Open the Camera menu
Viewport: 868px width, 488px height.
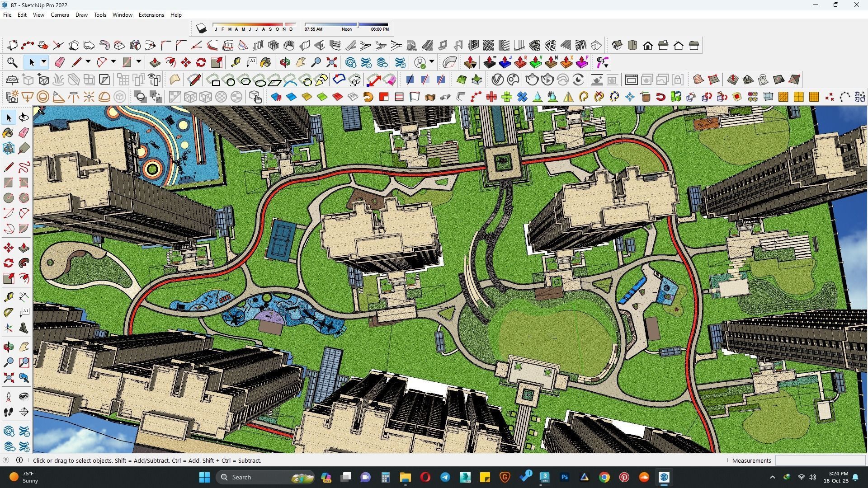click(x=60, y=15)
